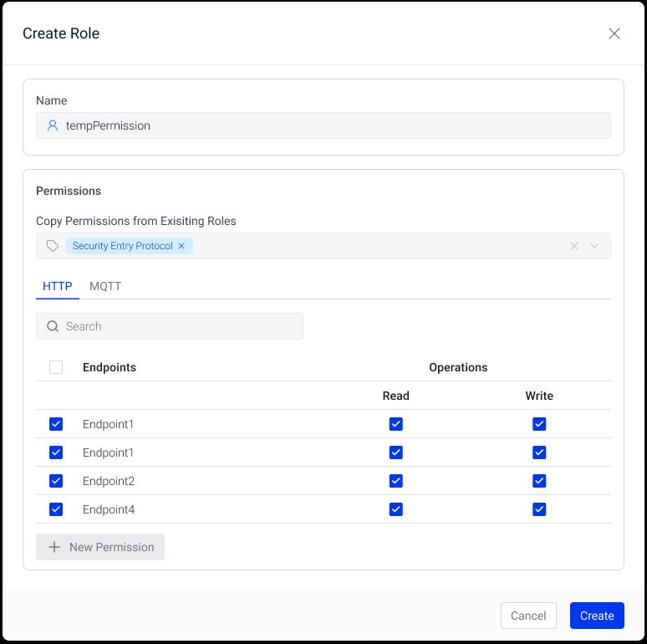The width and height of the screenshot is (647, 644).
Task: Switch to the MQTT tab
Action: click(x=105, y=286)
